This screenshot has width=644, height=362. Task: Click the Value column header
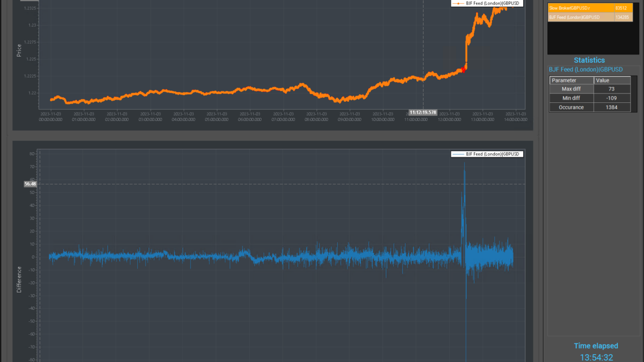(x=611, y=80)
